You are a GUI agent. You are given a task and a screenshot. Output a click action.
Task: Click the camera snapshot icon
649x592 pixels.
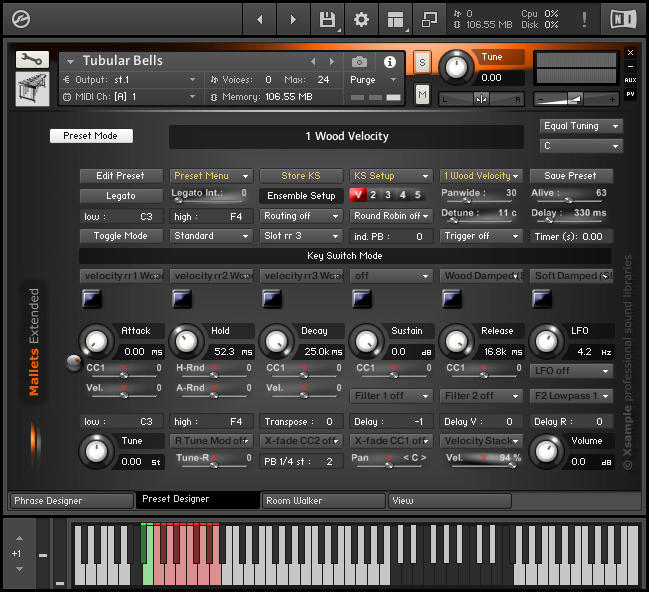(x=359, y=62)
